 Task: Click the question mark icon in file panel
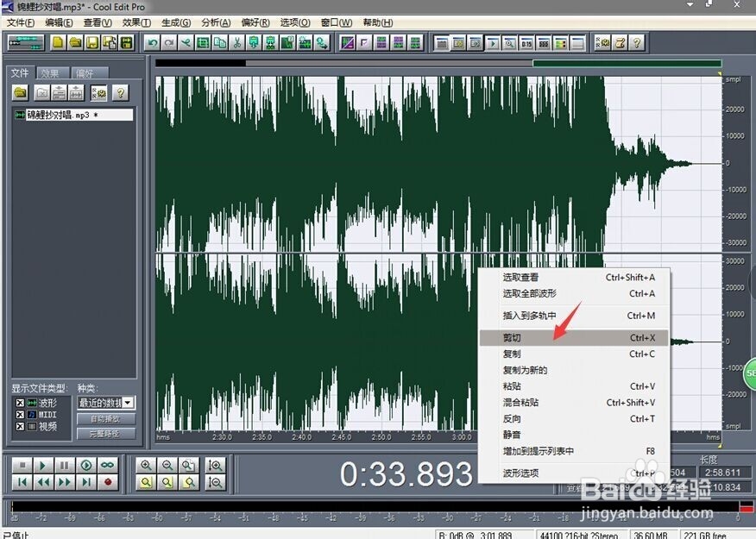[x=121, y=92]
